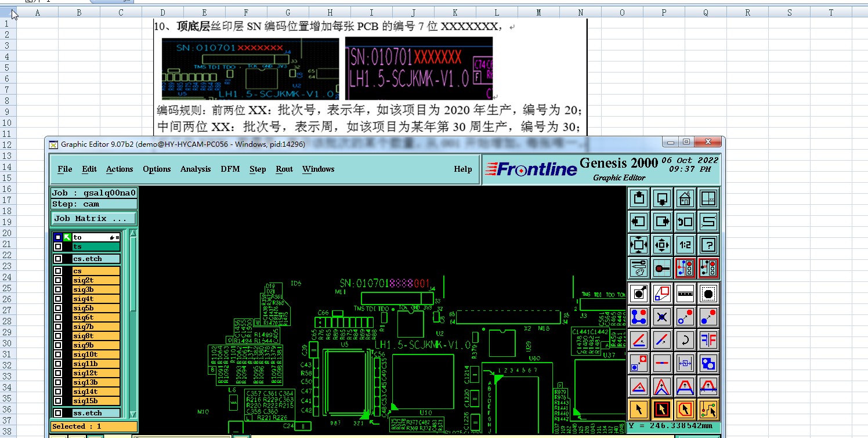Screen dimensions: 868x438
Task: Click the blue X cross icon
Action: 662,317
